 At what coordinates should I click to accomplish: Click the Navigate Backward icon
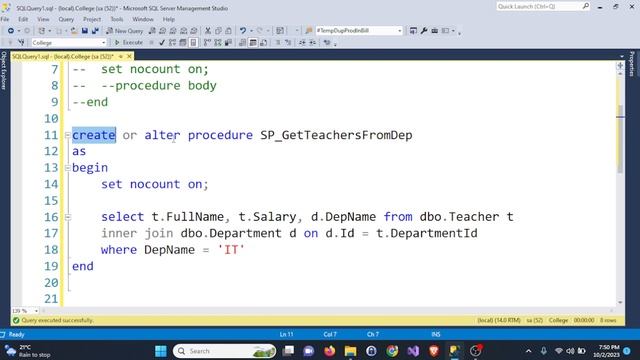coord(11,31)
